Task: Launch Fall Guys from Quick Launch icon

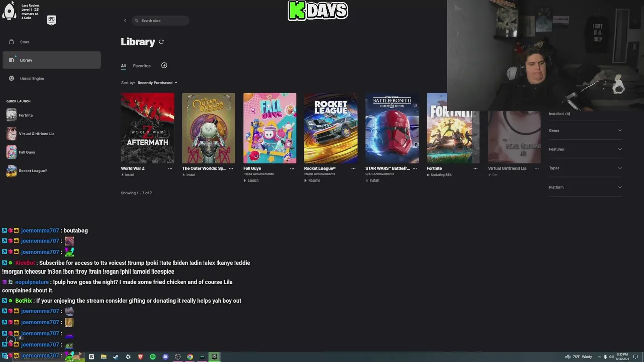Action: 11,152
